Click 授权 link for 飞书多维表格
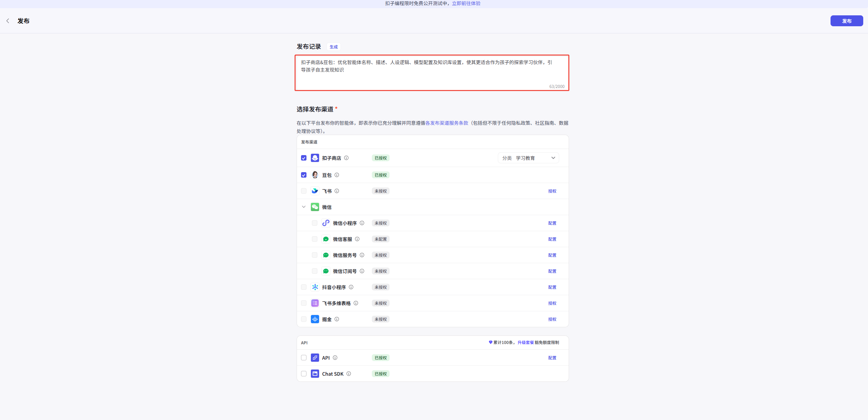868x420 pixels. (552, 303)
